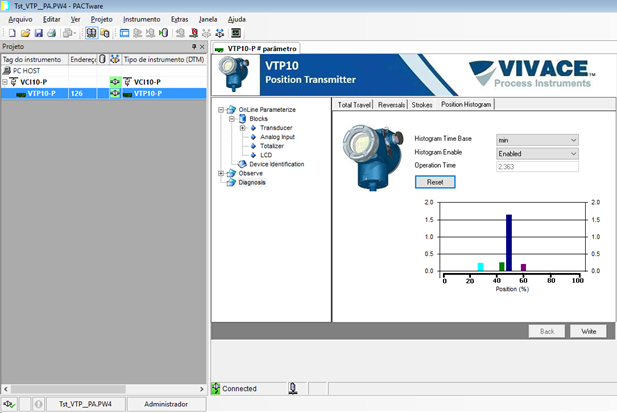Collapse the Blocks tree node

coord(232,119)
